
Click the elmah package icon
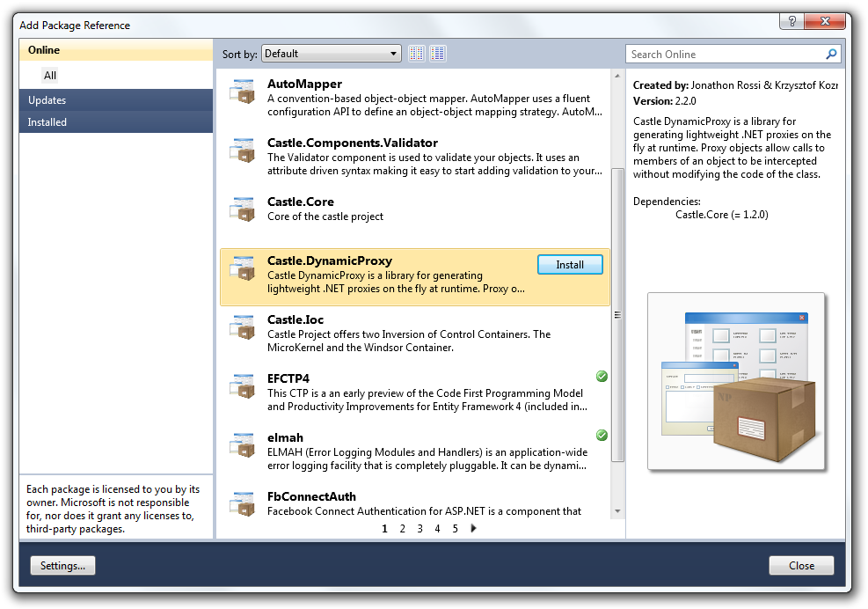pyautogui.click(x=242, y=445)
